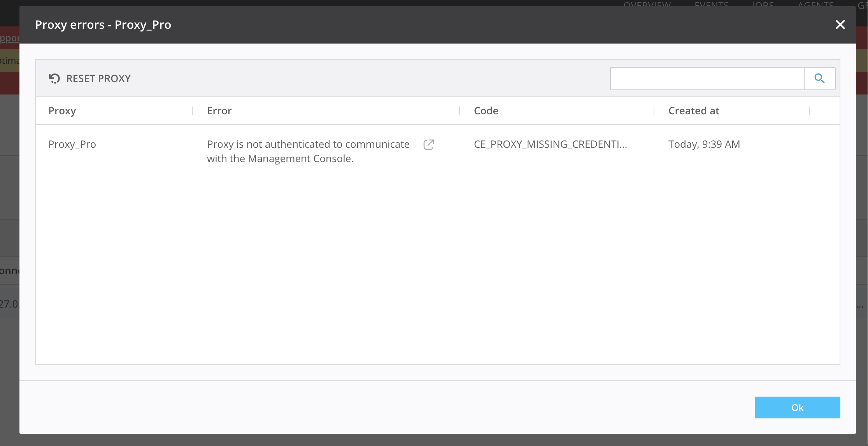Screen dimensions: 868x446
Task: Open the external link icon beside error
Action: (x=428, y=145)
